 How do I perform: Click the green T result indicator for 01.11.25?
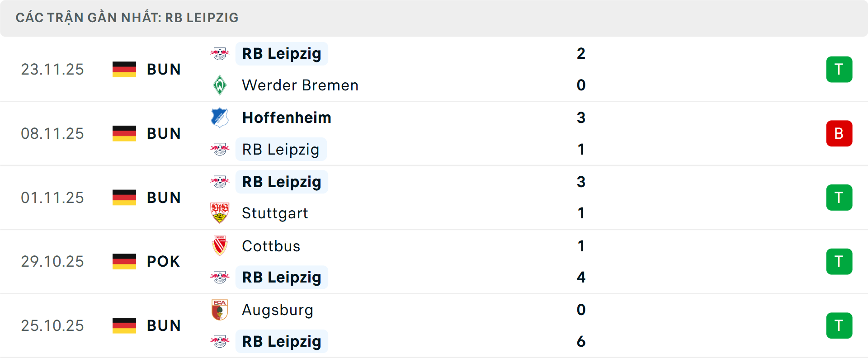click(840, 197)
